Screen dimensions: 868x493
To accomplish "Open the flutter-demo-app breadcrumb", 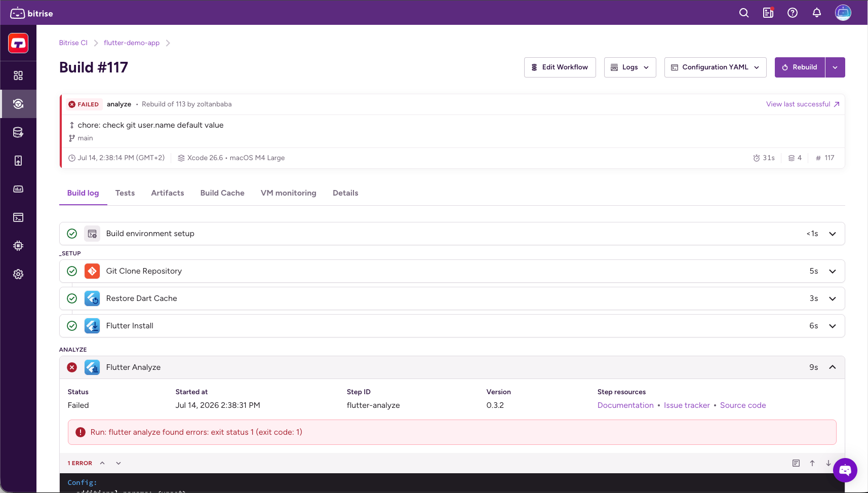I will pos(132,43).
